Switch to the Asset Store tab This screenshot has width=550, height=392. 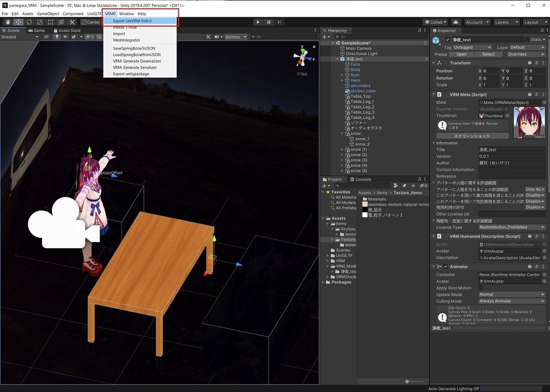click(66, 30)
